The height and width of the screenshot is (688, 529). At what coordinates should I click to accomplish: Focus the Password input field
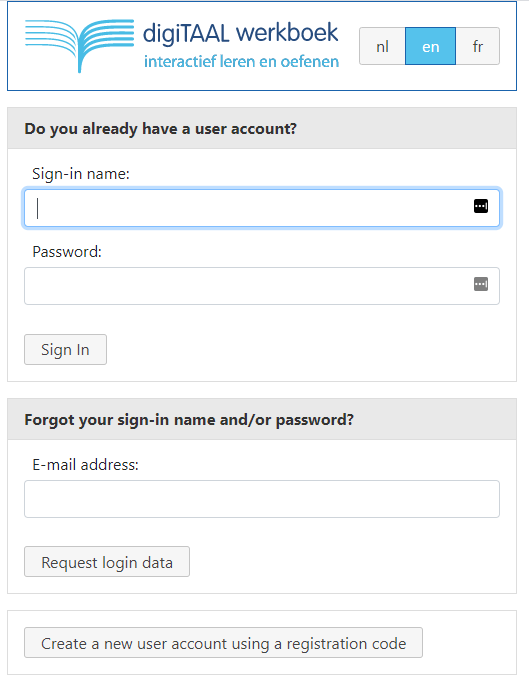click(262, 286)
